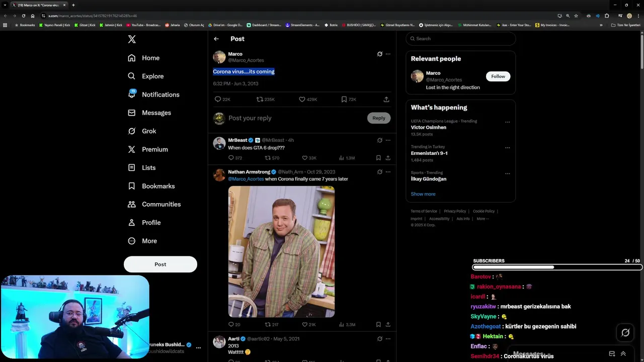Open Profile in the sidebar
Viewport: 644px width, 362px height.
point(144,222)
